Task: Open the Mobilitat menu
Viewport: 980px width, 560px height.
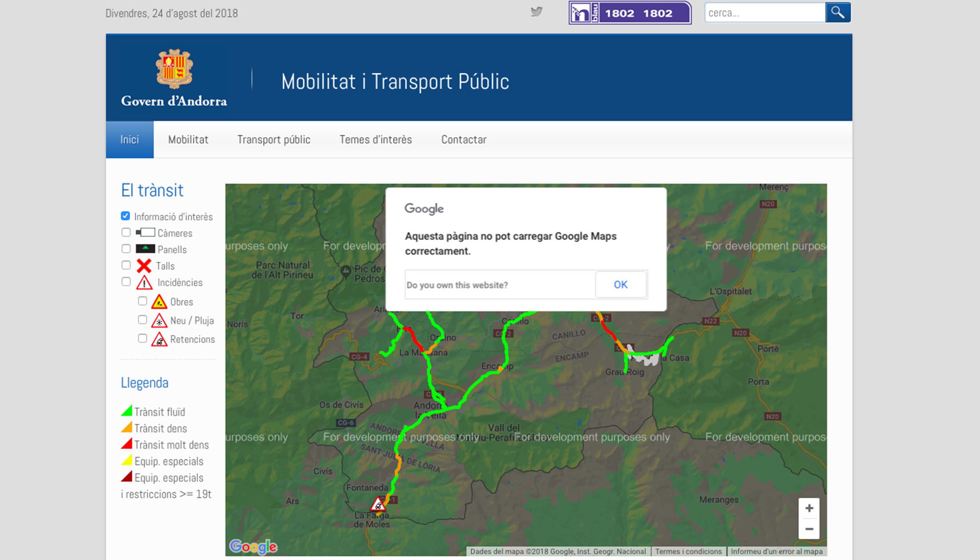Action: (x=188, y=140)
